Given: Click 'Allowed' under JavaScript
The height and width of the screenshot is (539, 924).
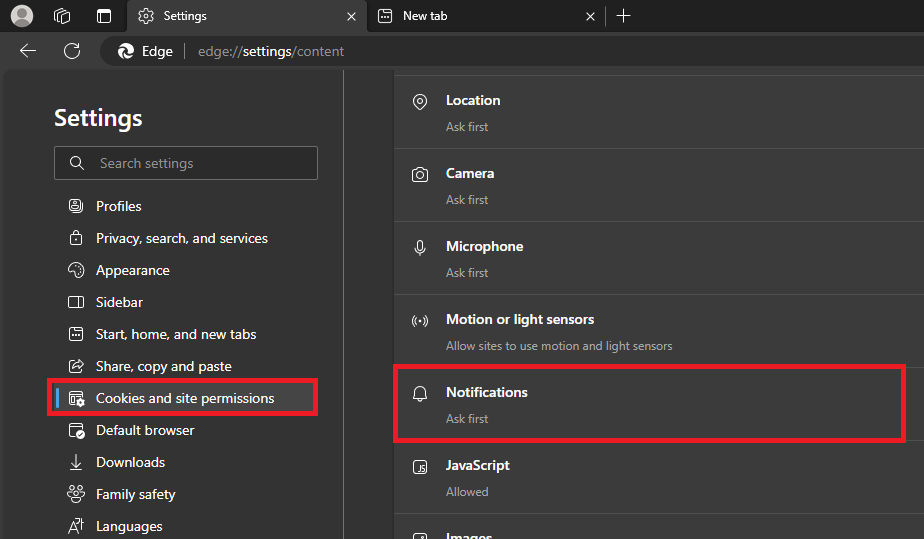Looking at the screenshot, I should click(467, 492).
